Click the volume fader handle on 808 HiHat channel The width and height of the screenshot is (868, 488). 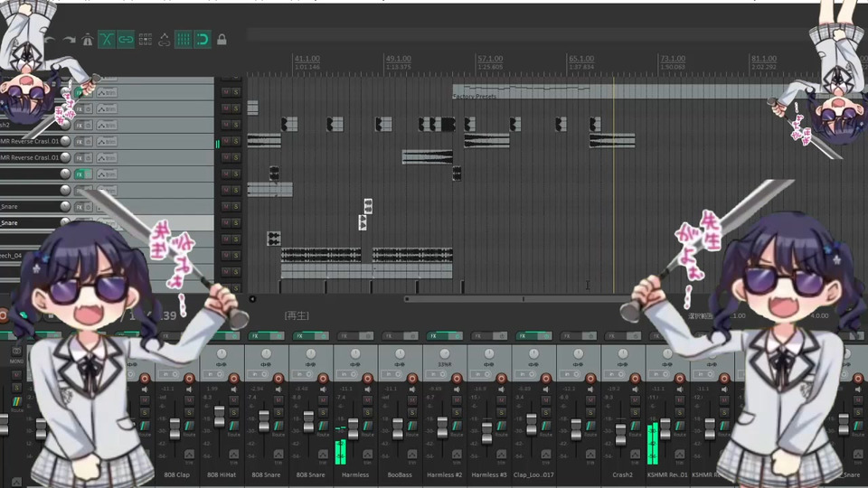click(x=219, y=418)
